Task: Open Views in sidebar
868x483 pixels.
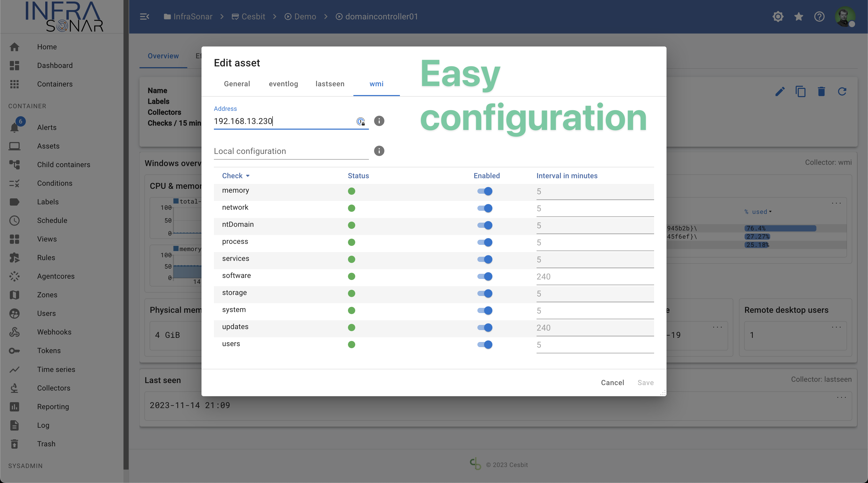Action: [x=47, y=239]
